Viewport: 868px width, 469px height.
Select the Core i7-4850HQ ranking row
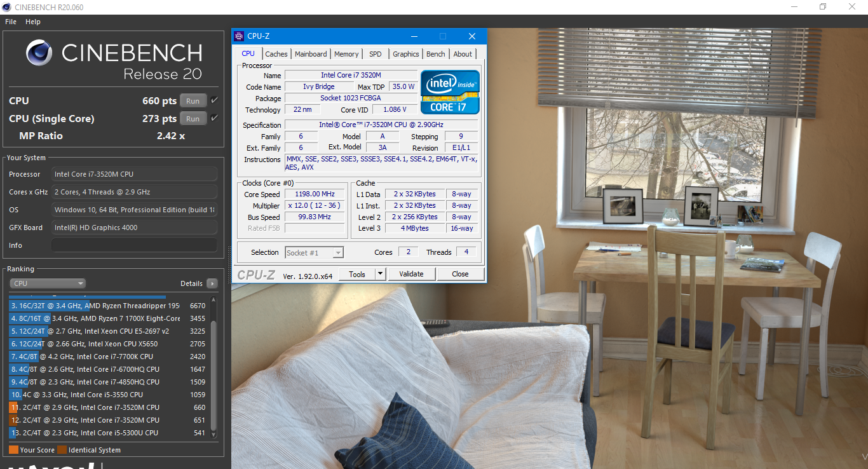(108, 382)
